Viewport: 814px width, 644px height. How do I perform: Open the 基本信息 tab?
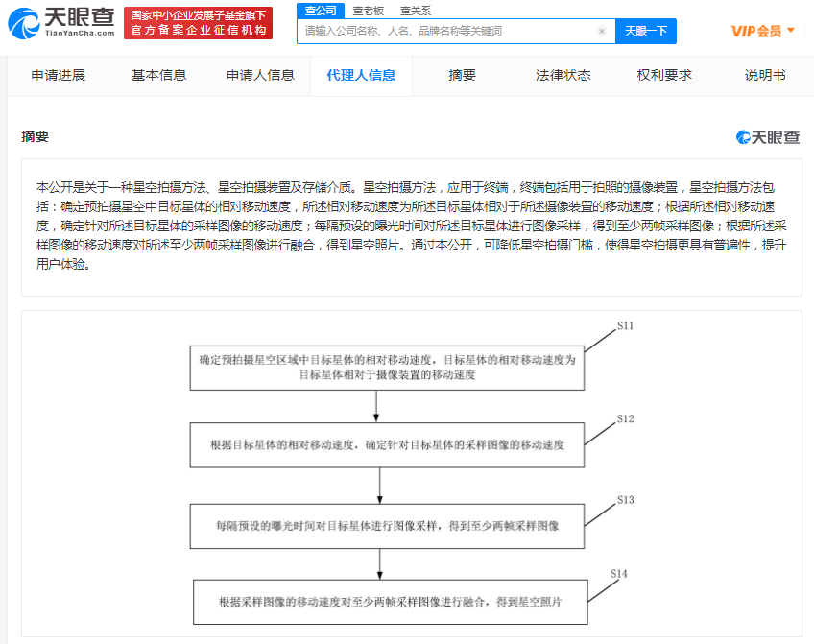click(158, 74)
